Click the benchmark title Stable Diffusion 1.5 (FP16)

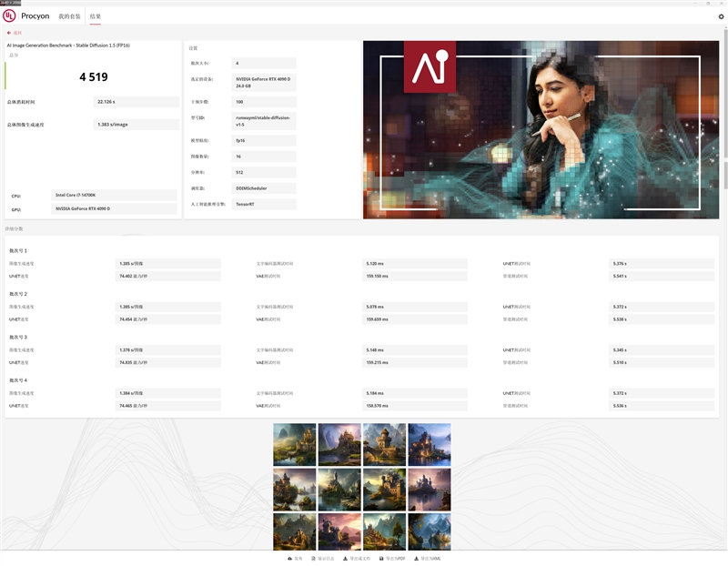click(68, 45)
